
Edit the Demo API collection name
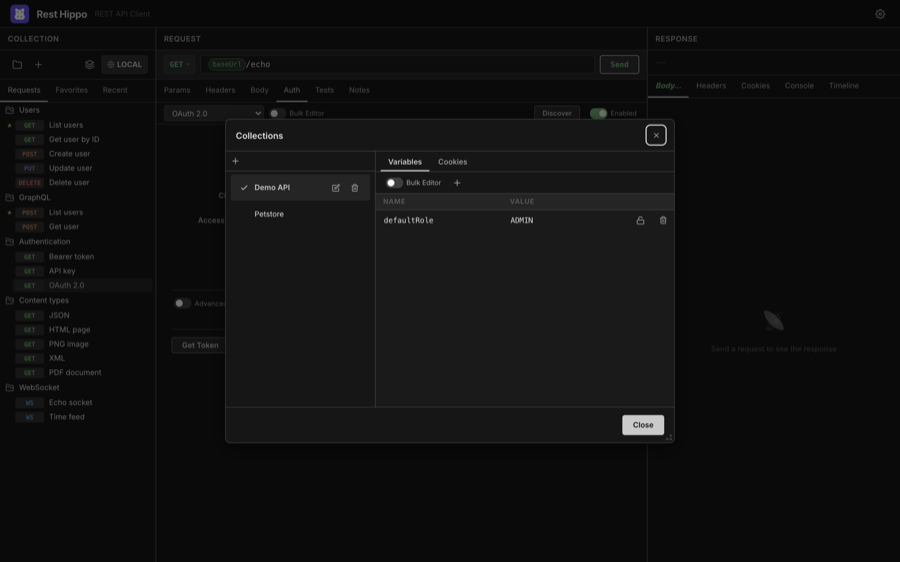pyautogui.click(x=336, y=188)
